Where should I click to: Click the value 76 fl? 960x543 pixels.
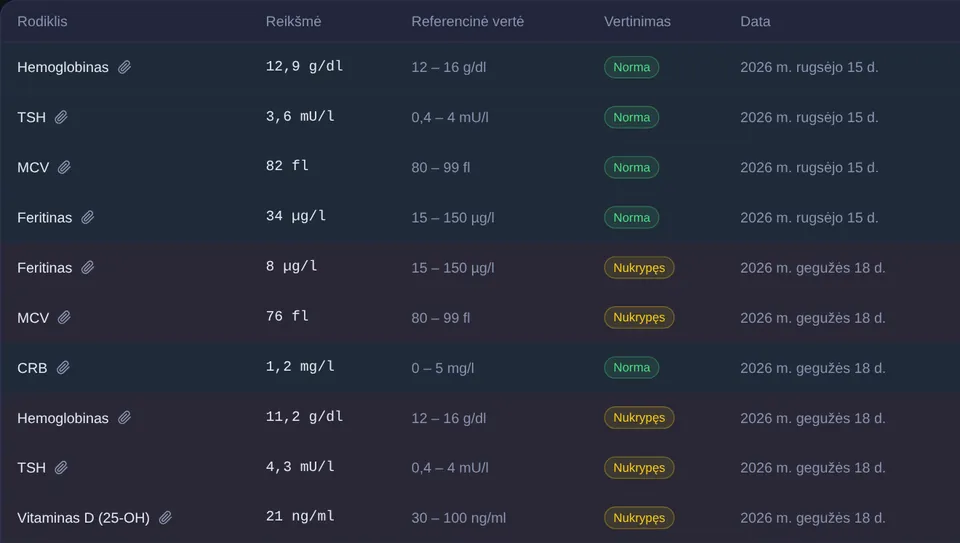pyautogui.click(x=287, y=317)
